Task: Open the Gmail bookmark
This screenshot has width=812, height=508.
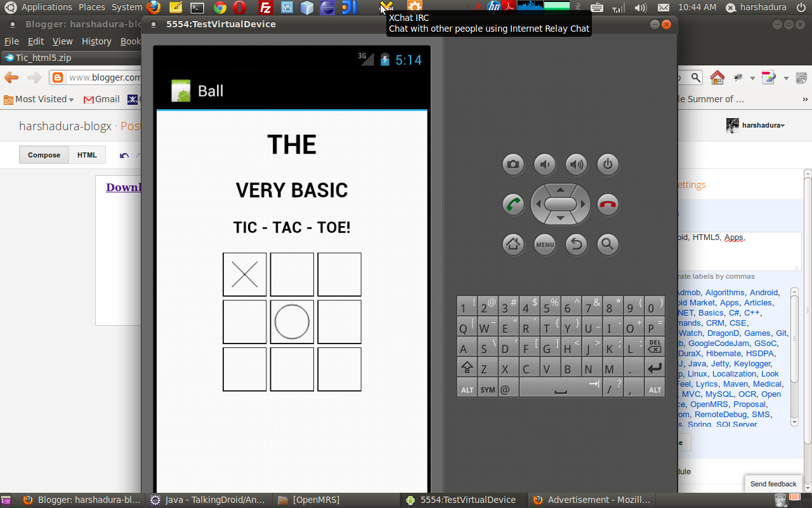Action: pyautogui.click(x=101, y=99)
